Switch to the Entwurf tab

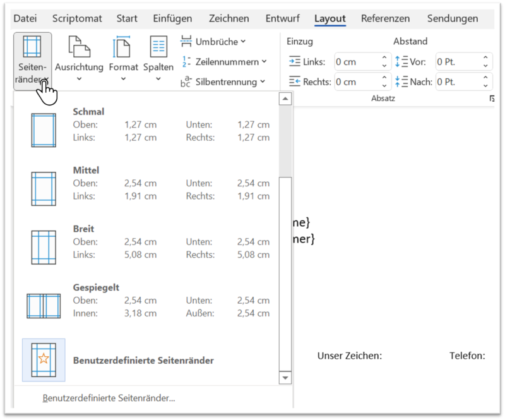click(x=282, y=18)
